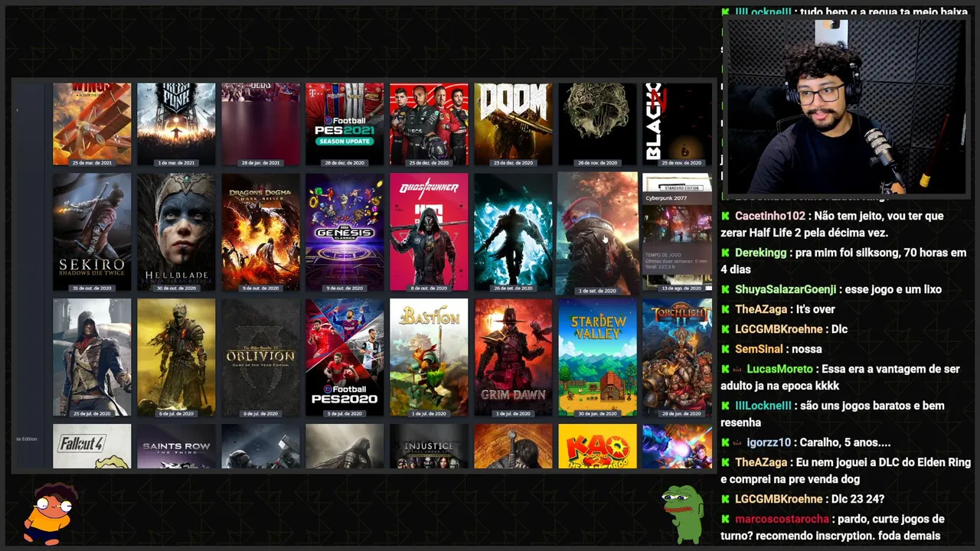Screen dimensions: 980x551
Task: Open the Bastion game cover
Action: click(429, 357)
